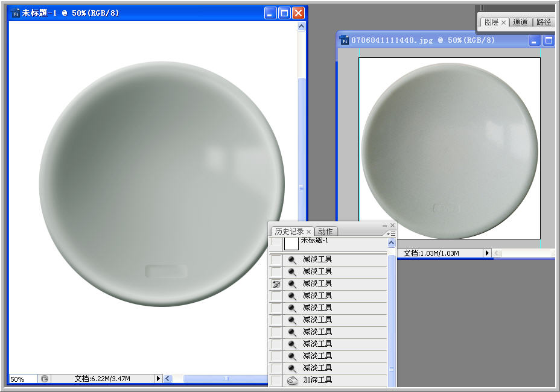Close the 历史记录 tab using its x

click(309, 232)
